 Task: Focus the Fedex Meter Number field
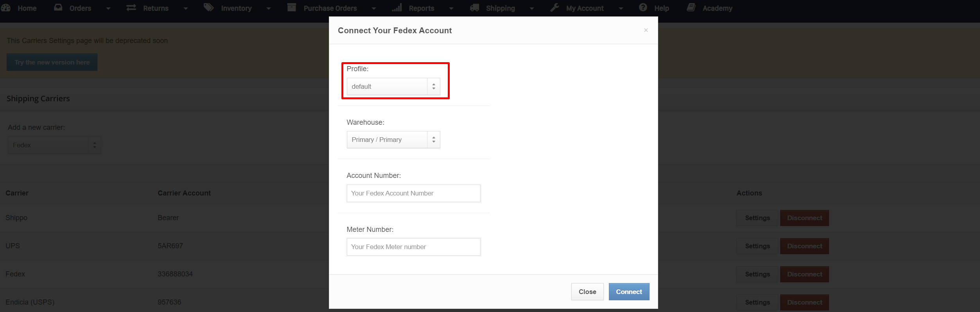(413, 247)
